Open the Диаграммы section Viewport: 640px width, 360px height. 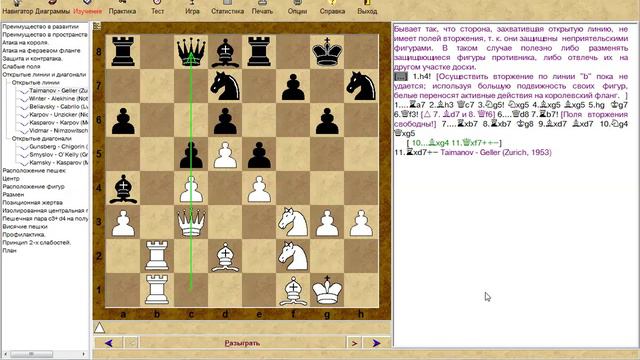coord(52,8)
